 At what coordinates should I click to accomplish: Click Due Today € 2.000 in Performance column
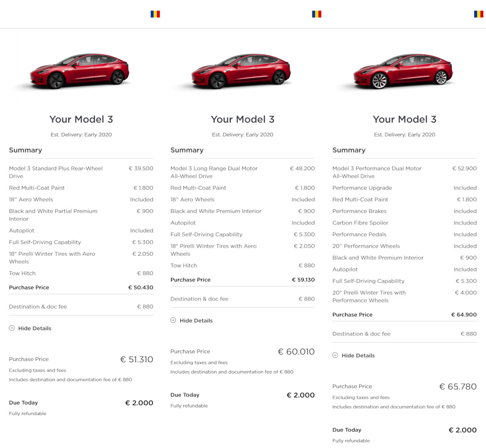(x=404, y=430)
